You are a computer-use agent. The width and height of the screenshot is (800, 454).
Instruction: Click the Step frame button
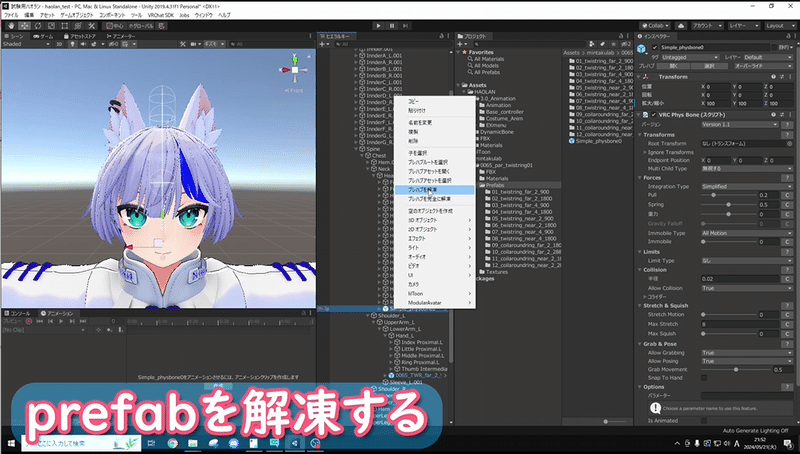[x=405, y=26]
